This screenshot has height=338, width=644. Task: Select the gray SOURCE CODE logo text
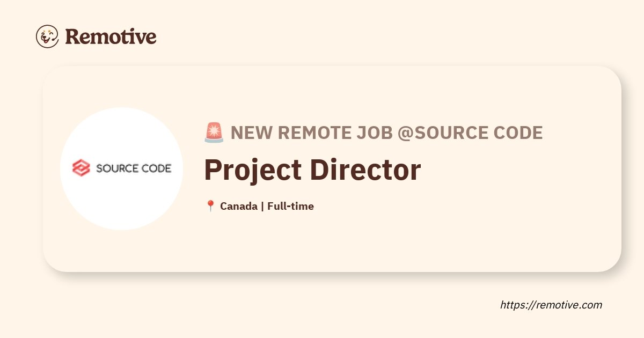(x=134, y=168)
